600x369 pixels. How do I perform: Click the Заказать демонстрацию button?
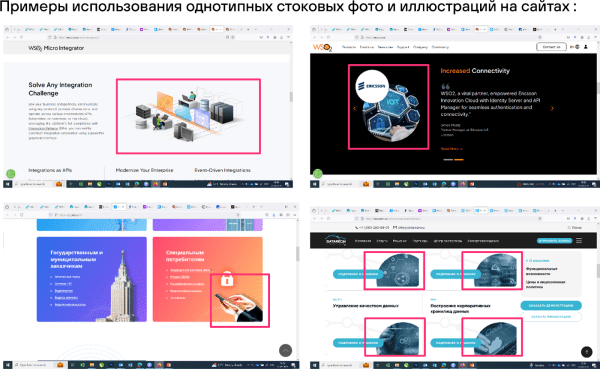pyautogui.click(x=551, y=305)
